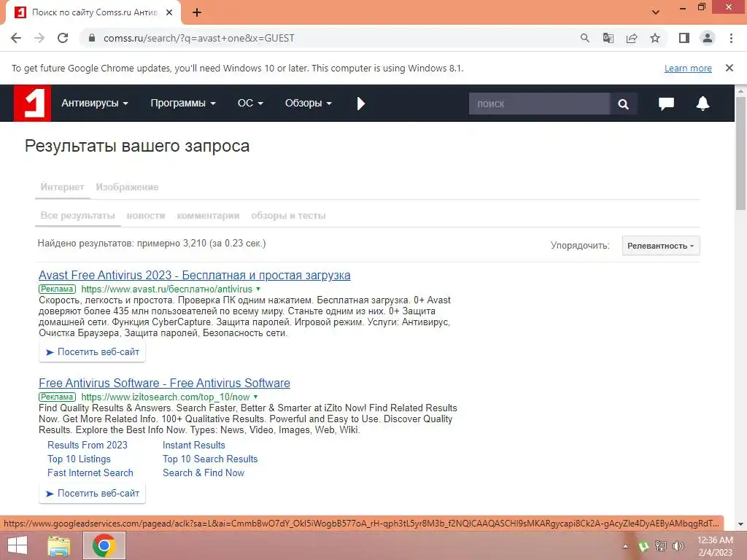The width and height of the screenshot is (747, 560).
Task: Open the Instant Results sitelink
Action: click(194, 446)
